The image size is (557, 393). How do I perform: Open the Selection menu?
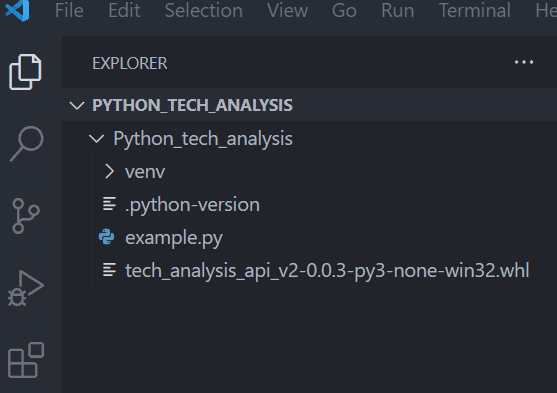pyautogui.click(x=204, y=10)
